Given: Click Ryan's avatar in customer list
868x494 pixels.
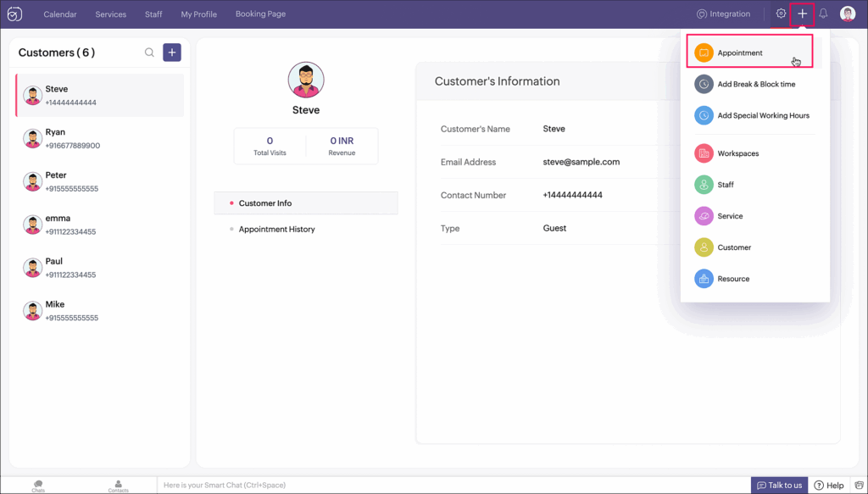Looking at the screenshot, I should 33,138.
